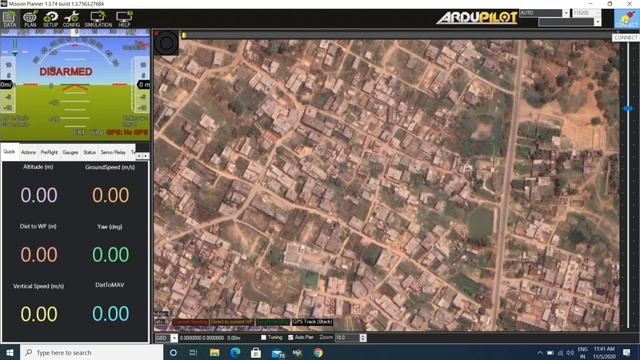Click the Zoom value input field
The image size is (640, 360).
coord(347,338)
